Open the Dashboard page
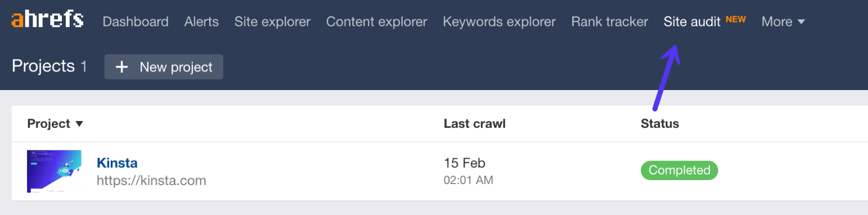Image resolution: width=868 pixels, height=215 pixels. tap(136, 22)
